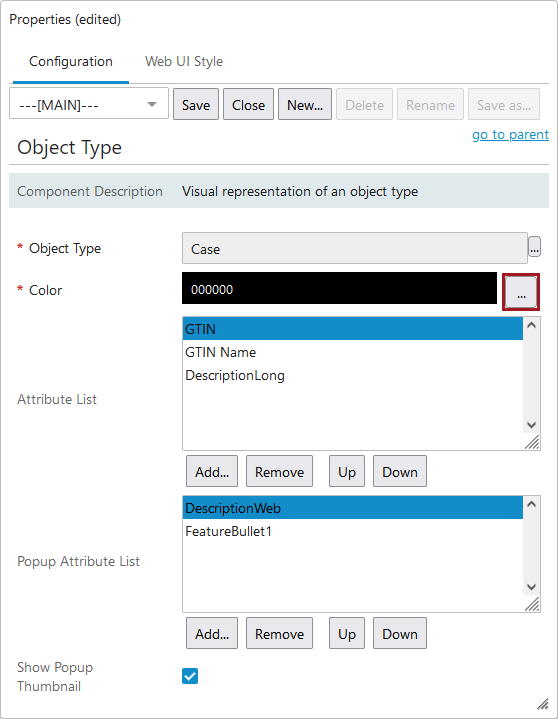Switch to the Web UI Style tab
The height and width of the screenshot is (719, 558).
tap(184, 61)
